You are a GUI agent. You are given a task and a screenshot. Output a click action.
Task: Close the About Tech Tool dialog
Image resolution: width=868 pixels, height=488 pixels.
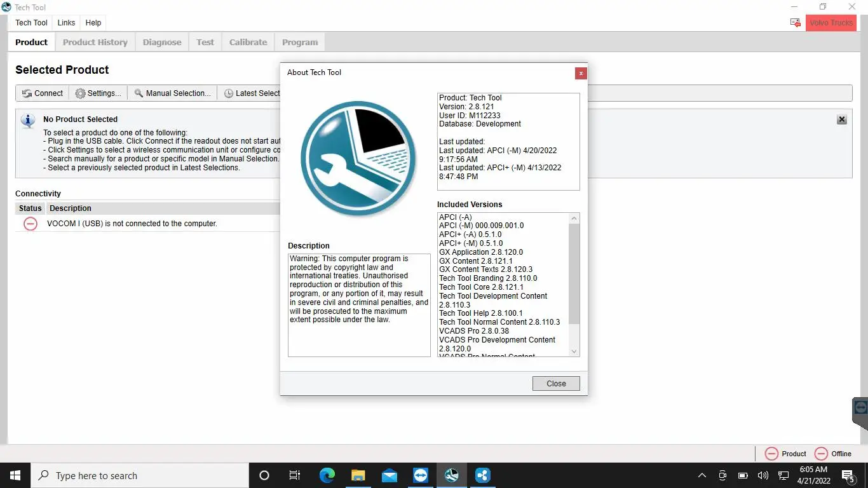[x=555, y=383]
